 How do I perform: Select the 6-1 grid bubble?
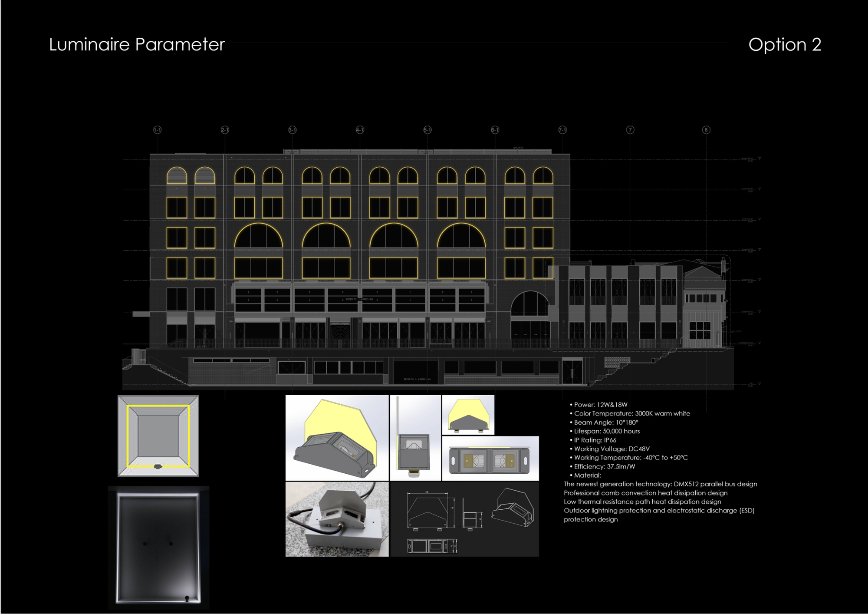(x=495, y=130)
